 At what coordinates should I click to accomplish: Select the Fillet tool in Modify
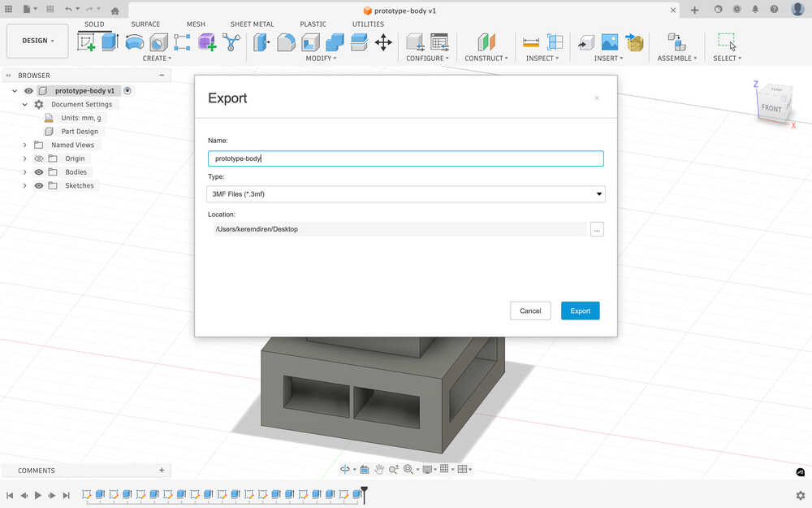(x=286, y=42)
